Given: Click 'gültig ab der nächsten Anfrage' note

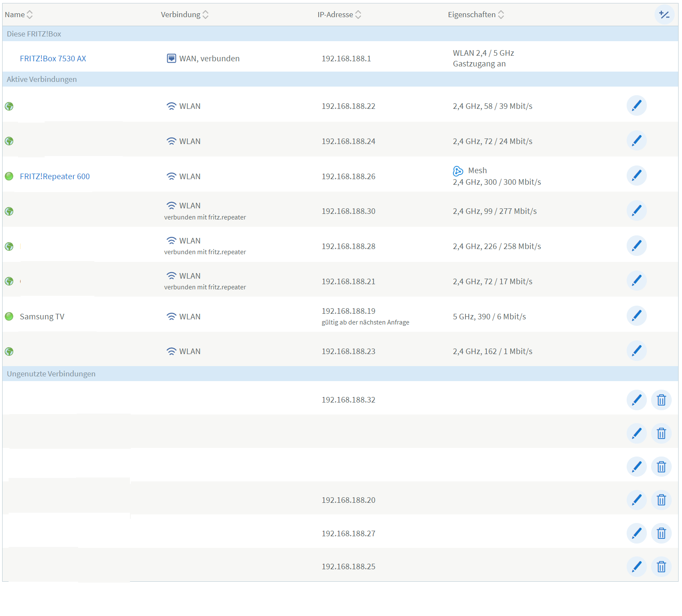Looking at the screenshot, I should point(365,322).
